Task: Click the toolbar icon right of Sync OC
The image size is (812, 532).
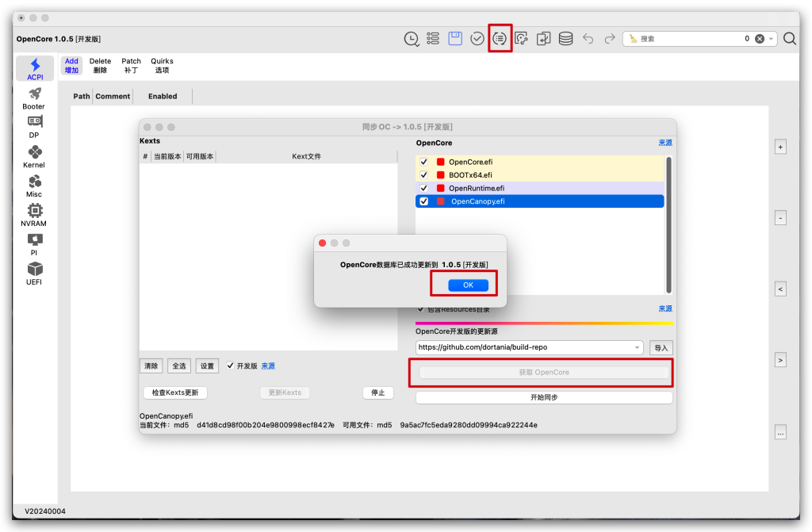Action: coord(522,39)
